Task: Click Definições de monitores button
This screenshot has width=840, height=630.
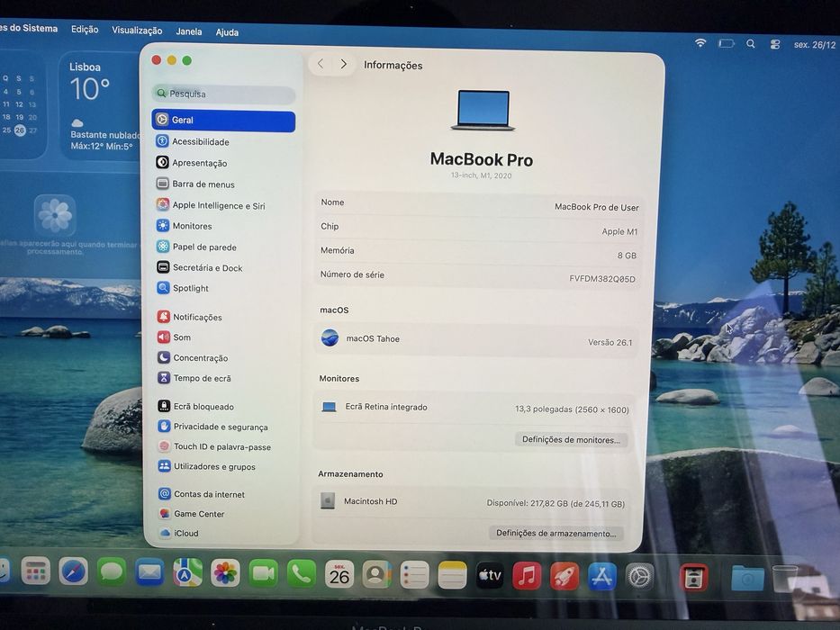Action: point(571,440)
